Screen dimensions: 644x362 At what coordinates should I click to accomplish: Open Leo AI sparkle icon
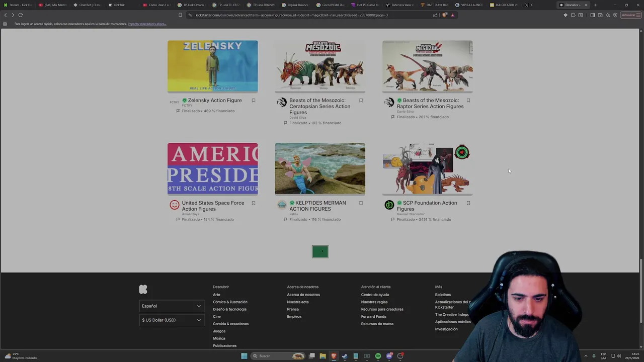pos(608,15)
